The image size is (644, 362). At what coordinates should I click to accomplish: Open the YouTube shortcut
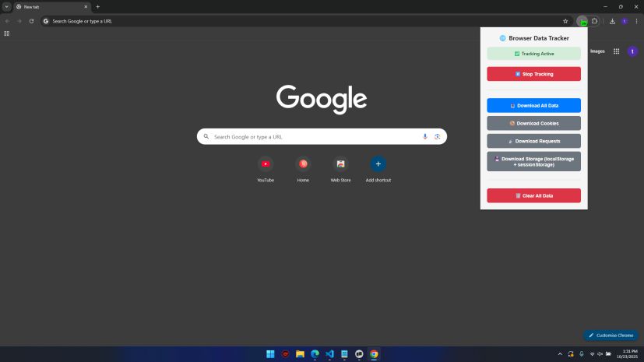point(266,169)
